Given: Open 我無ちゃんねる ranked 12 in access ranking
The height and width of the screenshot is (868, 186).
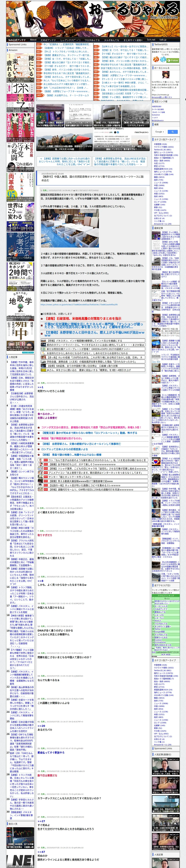Looking at the screenshot, I should [x=161, y=637].
